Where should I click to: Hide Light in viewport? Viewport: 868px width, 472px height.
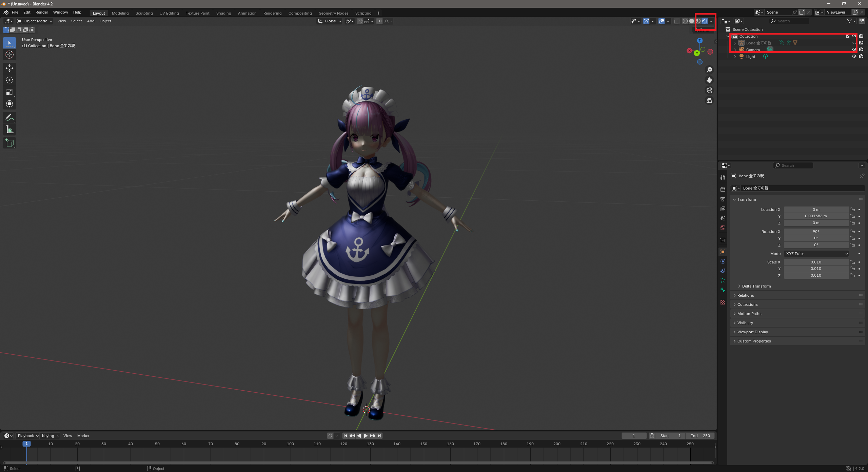(x=854, y=57)
